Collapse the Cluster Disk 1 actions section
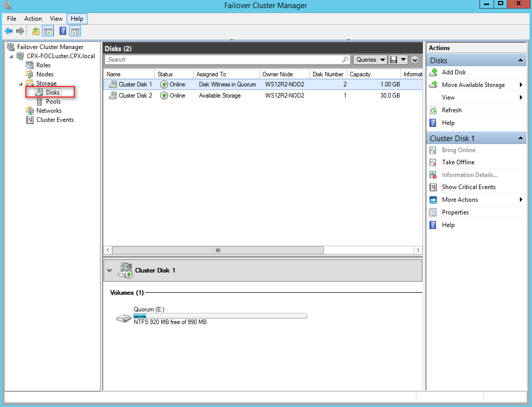Screen dimensions: 532x407 (520, 138)
